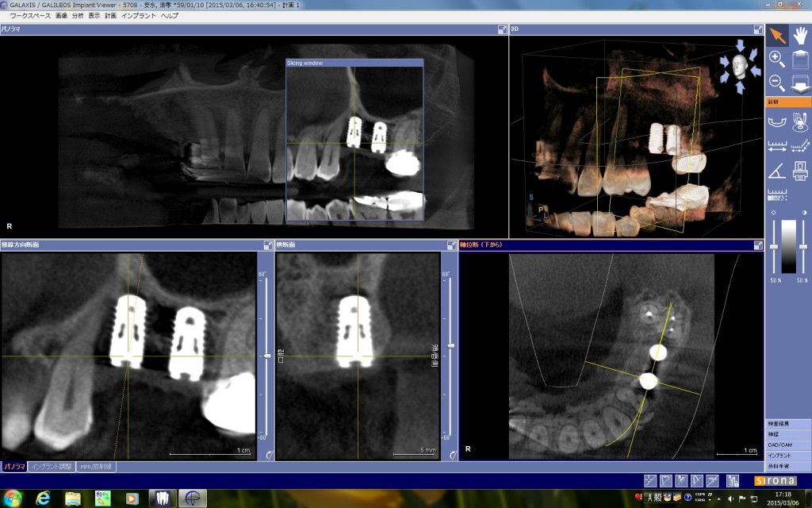Click the distance measure ruler tool
This screenshot has width=812, height=508.
777,146
